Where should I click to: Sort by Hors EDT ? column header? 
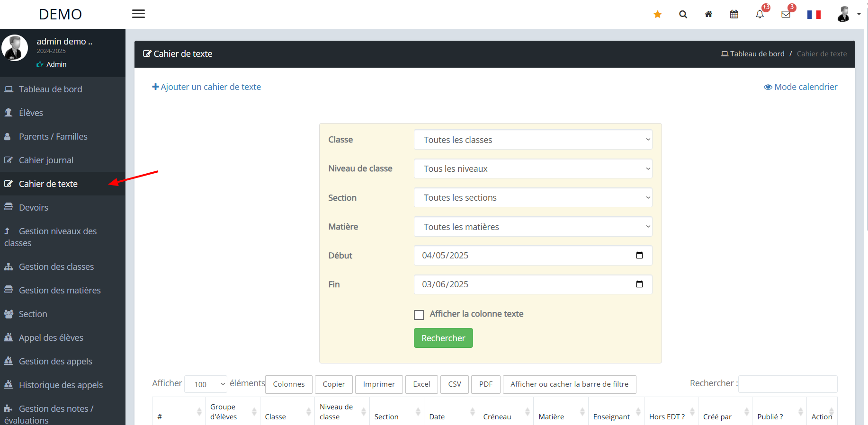click(671, 411)
